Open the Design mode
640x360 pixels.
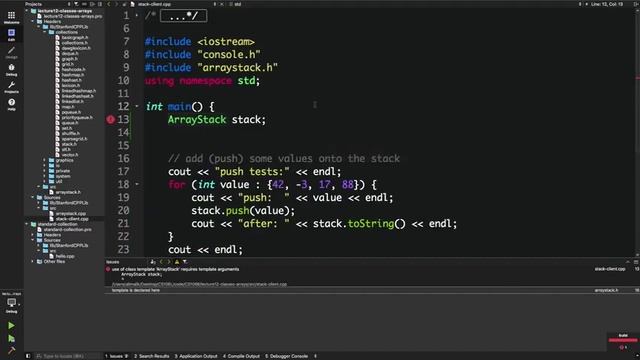11,52
